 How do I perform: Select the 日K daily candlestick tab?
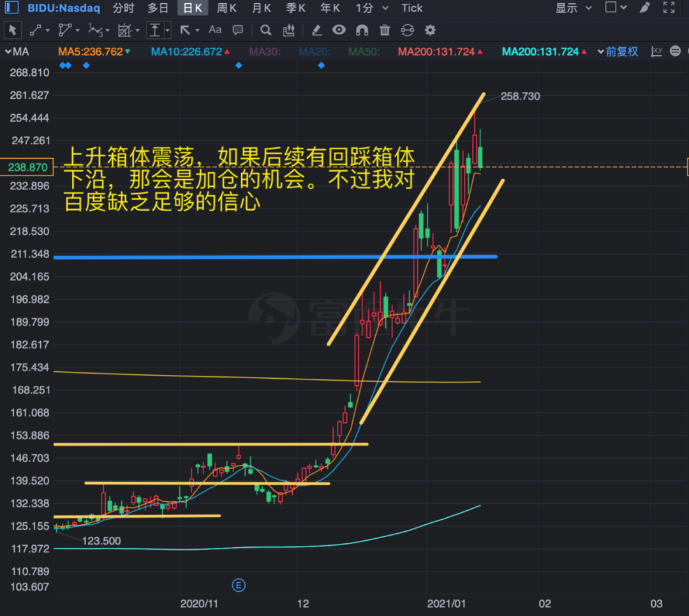[193, 8]
